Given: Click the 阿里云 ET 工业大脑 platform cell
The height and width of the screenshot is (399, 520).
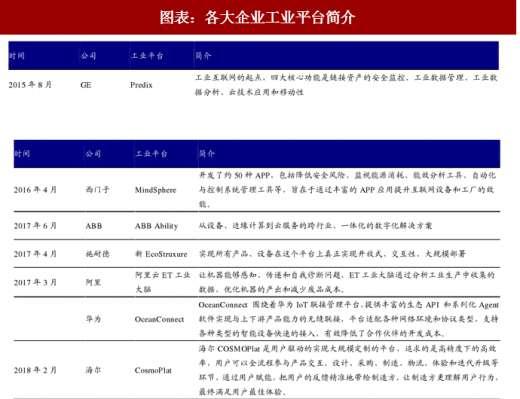Looking at the screenshot, I should (x=163, y=282).
